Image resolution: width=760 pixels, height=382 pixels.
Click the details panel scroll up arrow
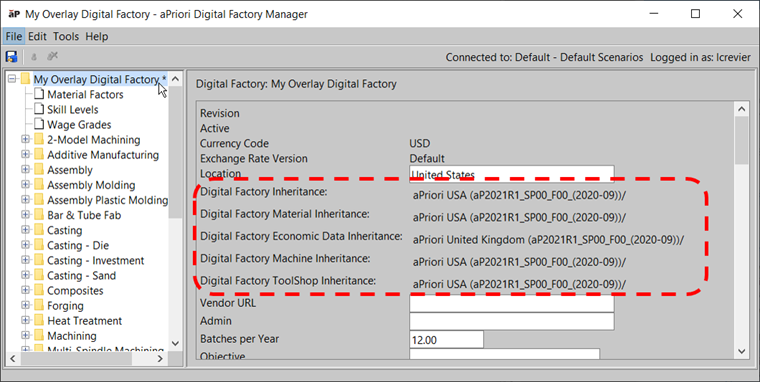coord(742,109)
